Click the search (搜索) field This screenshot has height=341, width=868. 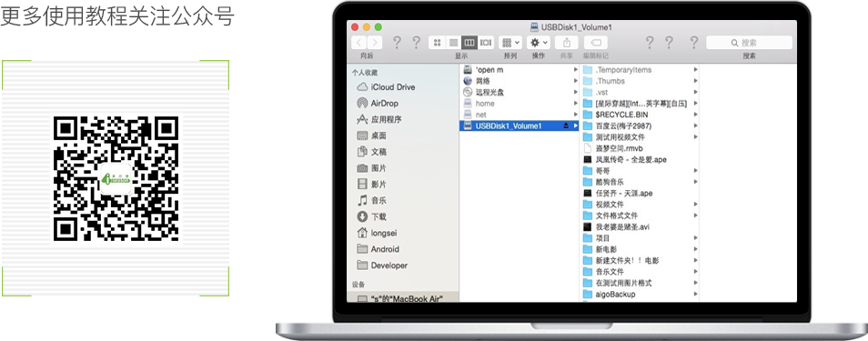(x=749, y=43)
